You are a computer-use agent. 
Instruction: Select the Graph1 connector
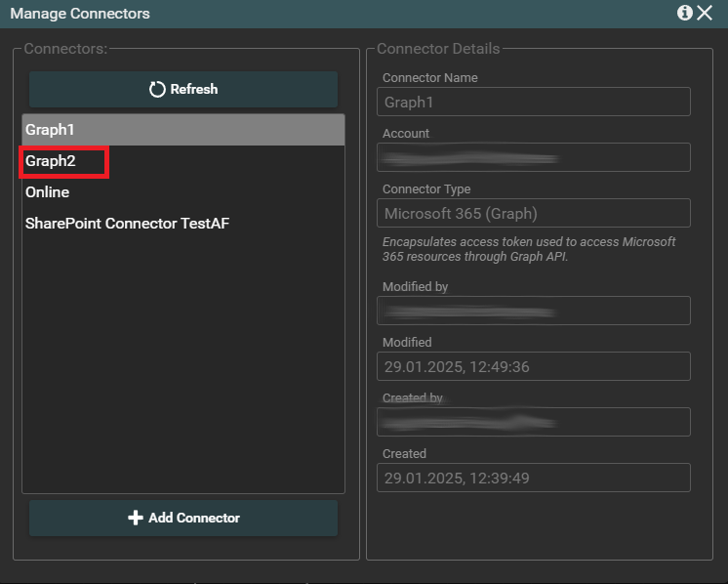(x=51, y=129)
